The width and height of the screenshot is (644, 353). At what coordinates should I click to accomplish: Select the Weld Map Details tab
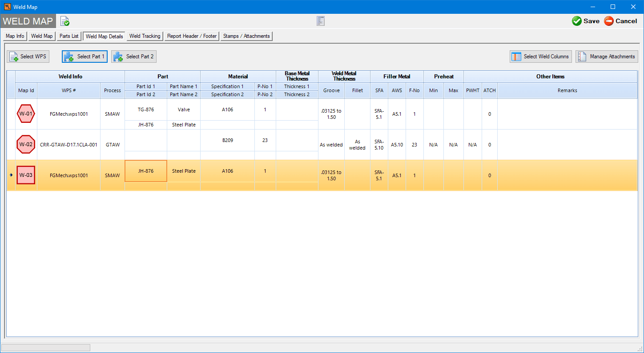[105, 37]
